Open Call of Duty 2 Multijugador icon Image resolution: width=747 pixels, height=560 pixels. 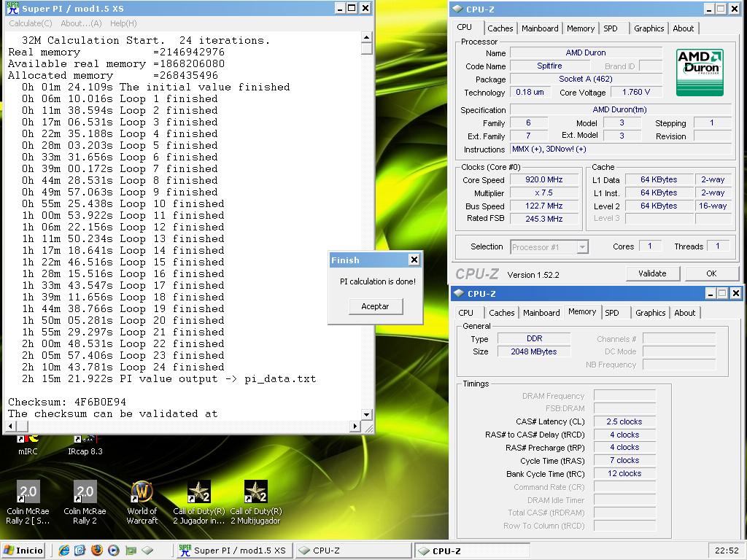[x=256, y=502]
